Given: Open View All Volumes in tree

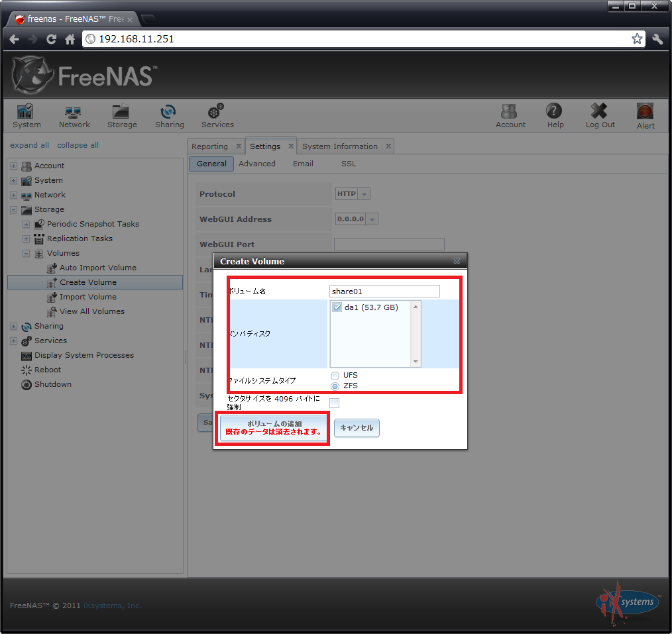Looking at the screenshot, I should (x=91, y=311).
